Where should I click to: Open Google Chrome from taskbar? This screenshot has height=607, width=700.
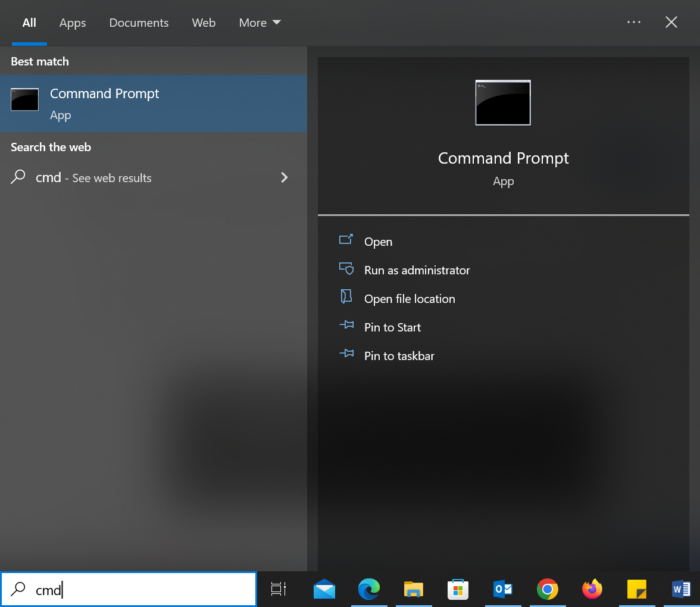[x=547, y=589]
